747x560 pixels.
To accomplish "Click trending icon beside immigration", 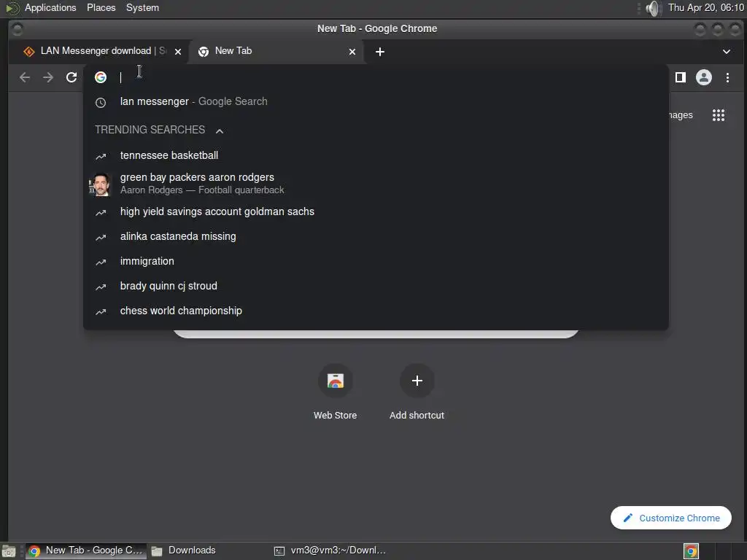I will click(x=101, y=262).
